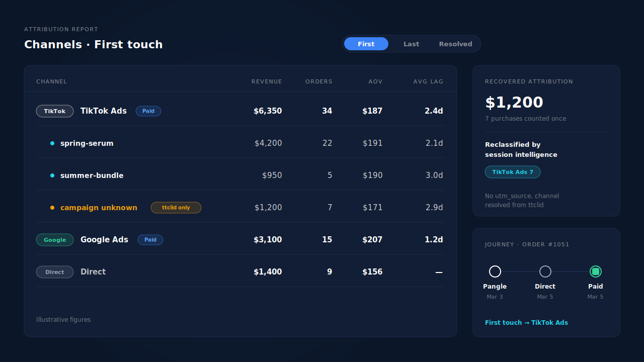
Task: Click the '7 purchases counted once' text
Action: pos(525,119)
